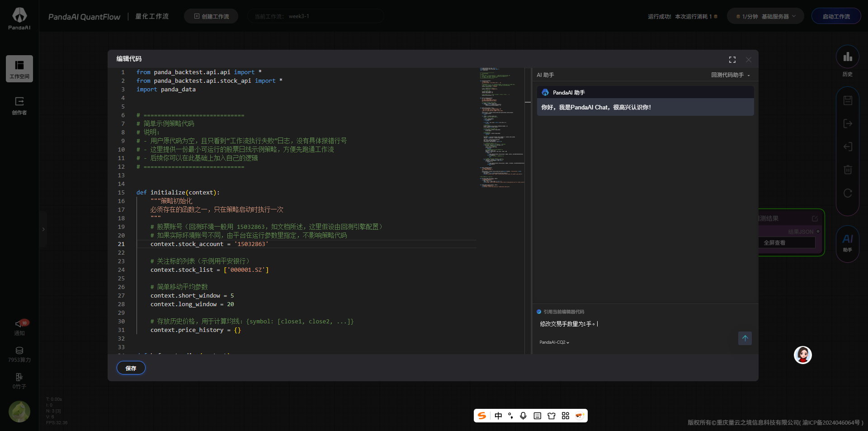Click the code minimap scroll preview
Screen dimensions: 868x431
pos(501,127)
